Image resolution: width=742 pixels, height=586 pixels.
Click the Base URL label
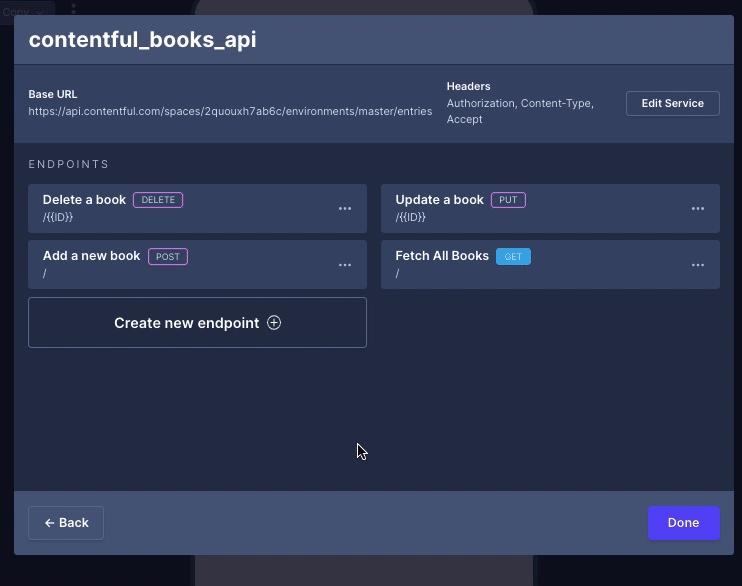click(x=53, y=94)
